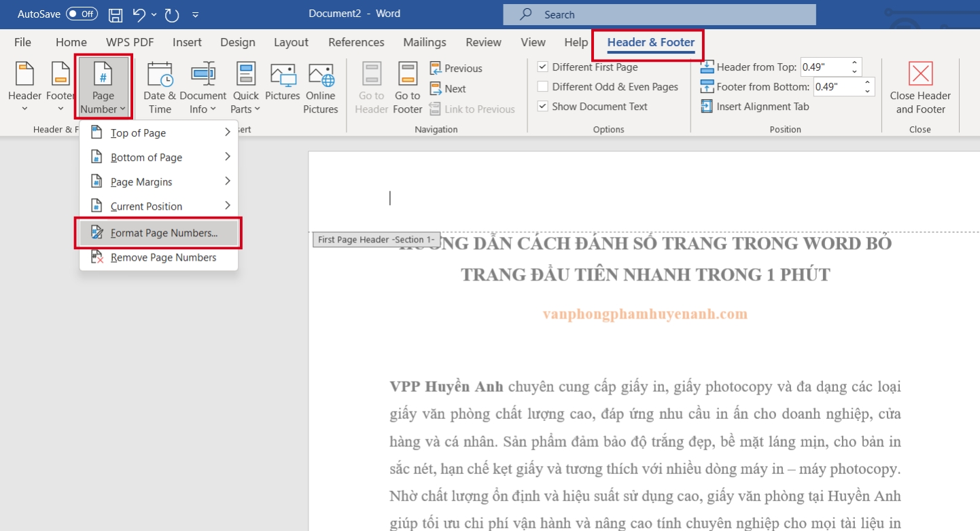Click Previous in the Navigation group

[456, 69]
